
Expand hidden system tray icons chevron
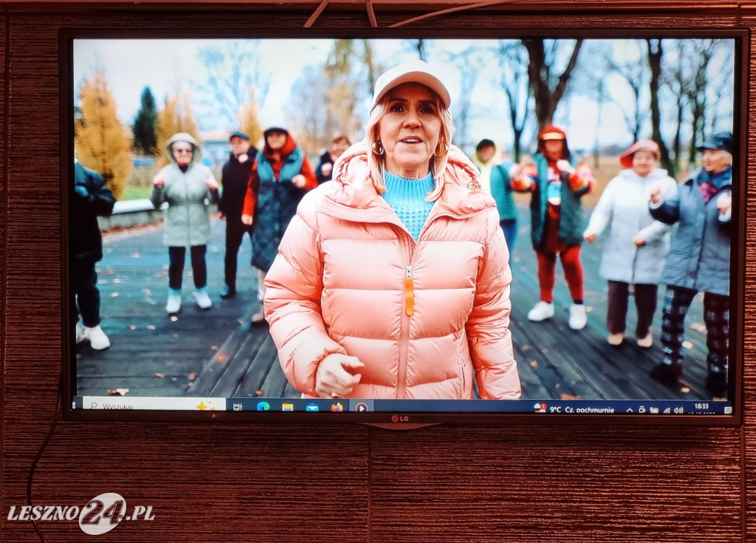629,409
